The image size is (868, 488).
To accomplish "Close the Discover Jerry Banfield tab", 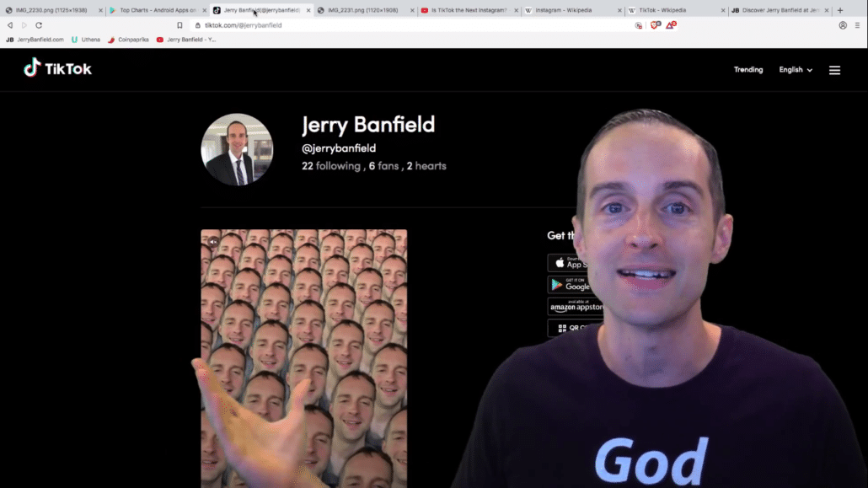I will (827, 10).
